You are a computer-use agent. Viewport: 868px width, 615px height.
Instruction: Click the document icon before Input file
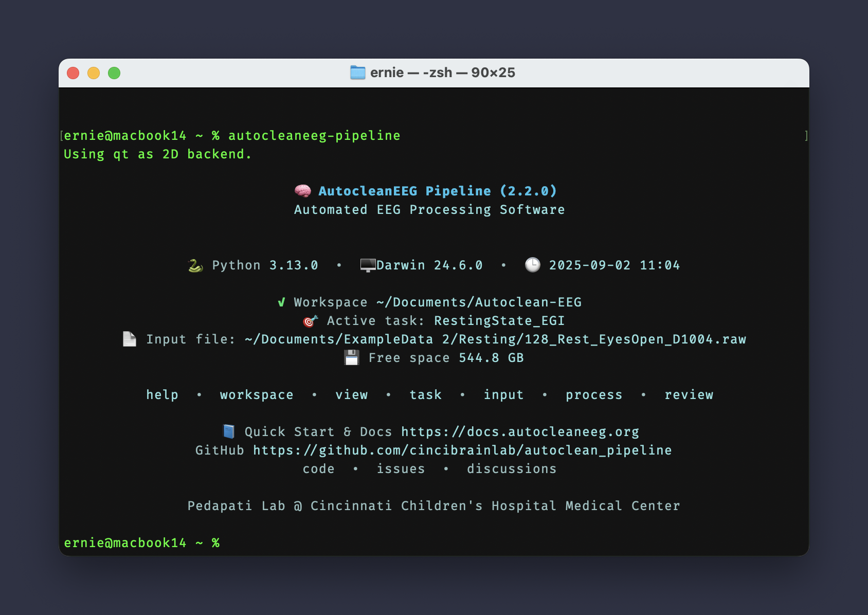click(x=130, y=339)
